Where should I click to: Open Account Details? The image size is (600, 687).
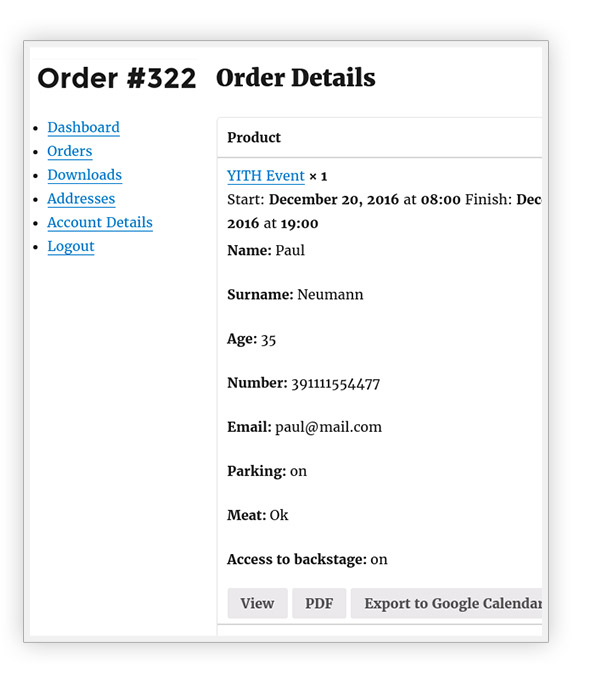99,223
